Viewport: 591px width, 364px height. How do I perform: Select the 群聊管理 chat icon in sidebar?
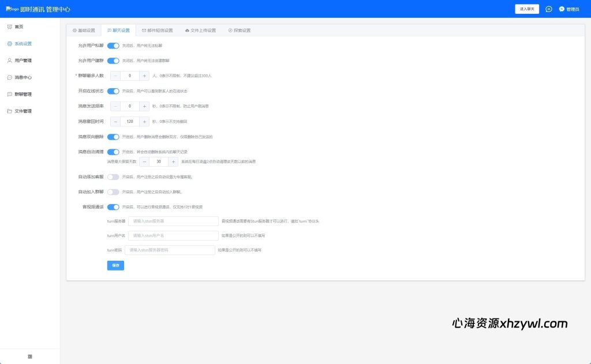tap(10, 93)
